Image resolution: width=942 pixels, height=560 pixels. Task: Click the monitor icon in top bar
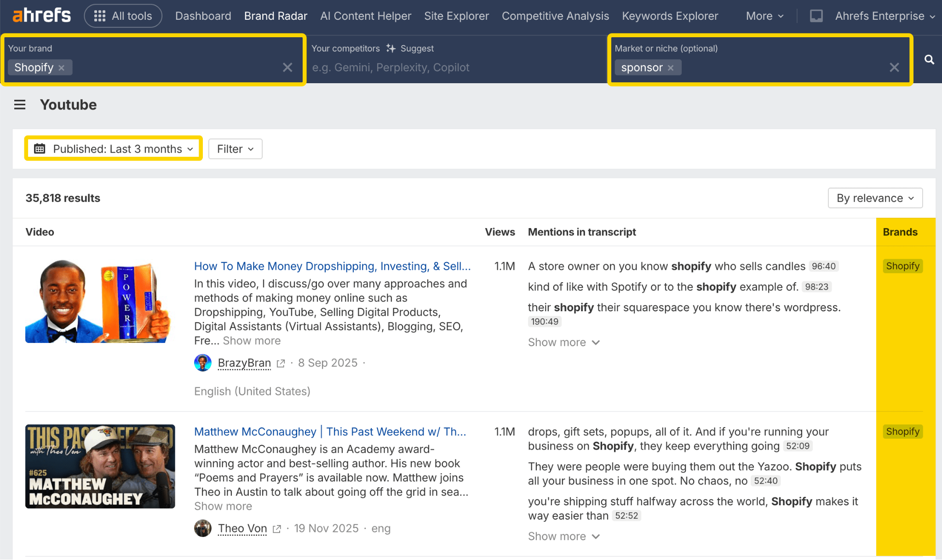pos(816,16)
